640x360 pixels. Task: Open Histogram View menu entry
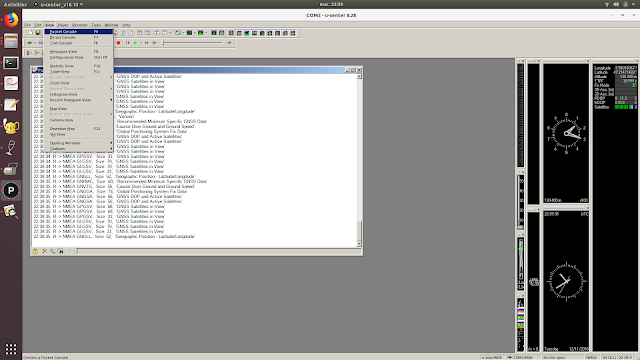(78, 94)
